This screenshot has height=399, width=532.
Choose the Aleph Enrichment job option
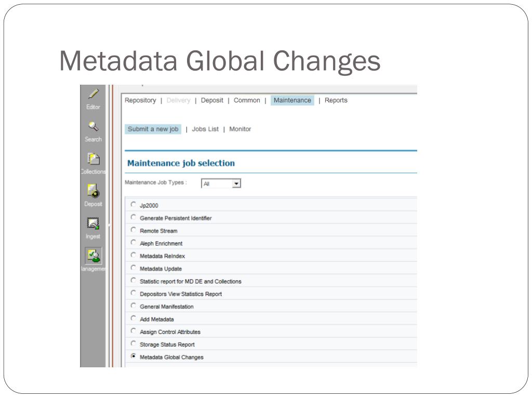coord(161,243)
